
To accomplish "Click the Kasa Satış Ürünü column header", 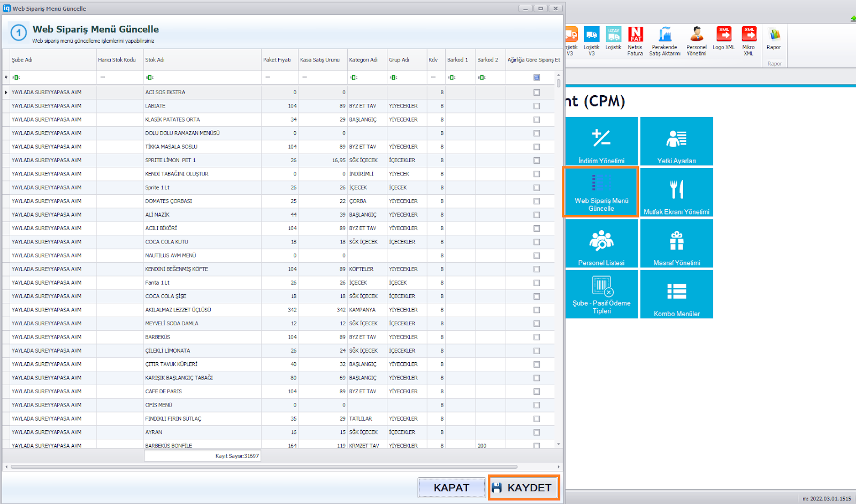I will (x=323, y=60).
